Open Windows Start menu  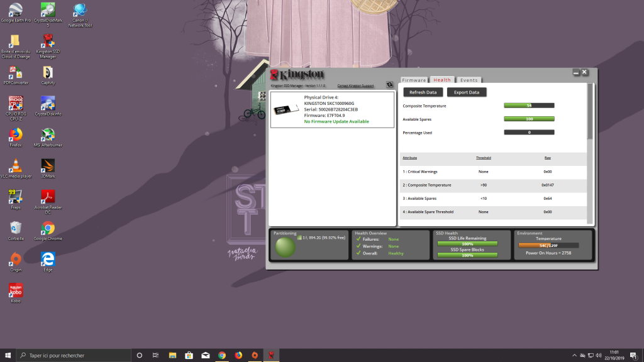[8, 355]
